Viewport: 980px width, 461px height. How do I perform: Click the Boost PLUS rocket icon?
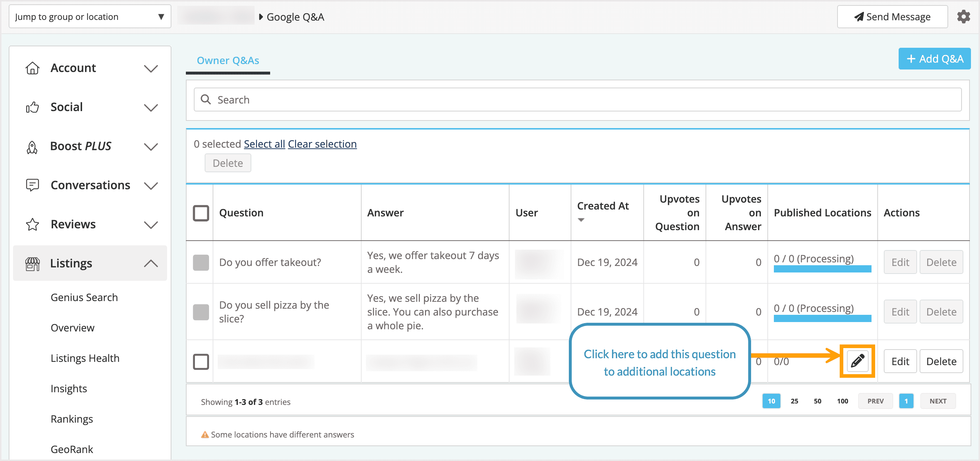tap(32, 147)
